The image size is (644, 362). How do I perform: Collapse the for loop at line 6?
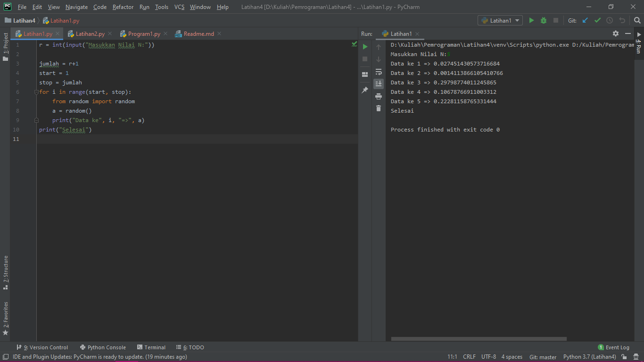pos(36,92)
